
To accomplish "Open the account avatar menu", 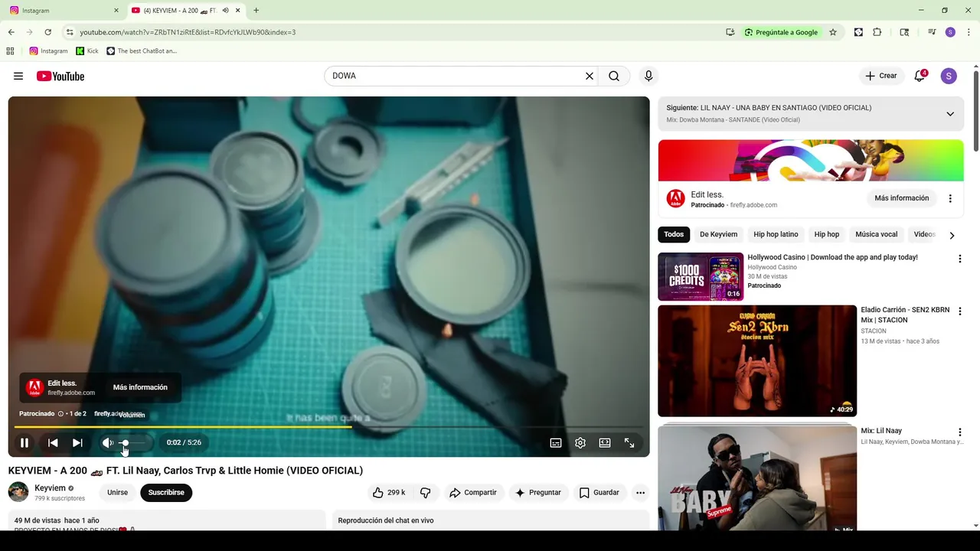I will 949,76.
